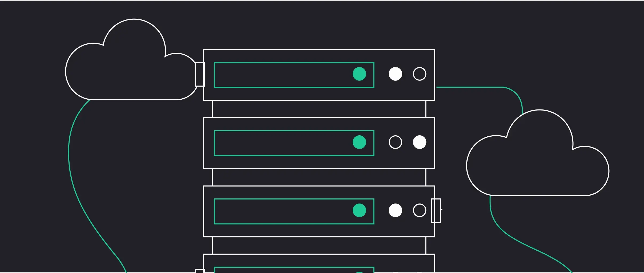Click the green-outlined bar on the third server
The width and height of the screenshot is (644, 273).
click(283, 211)
